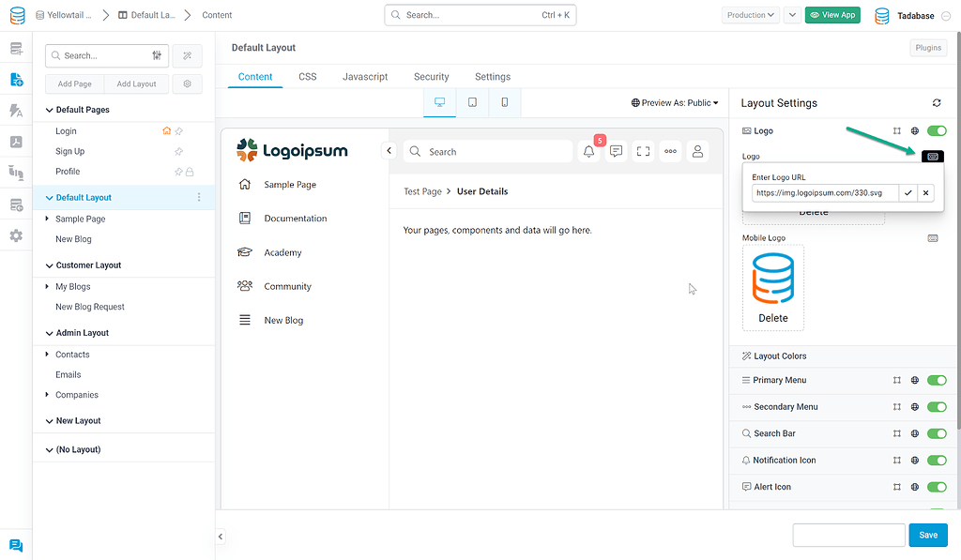Switch to the Javascript tab
Image resolution: width=961 pixels, height=560 pixels.
pos(365,77)
